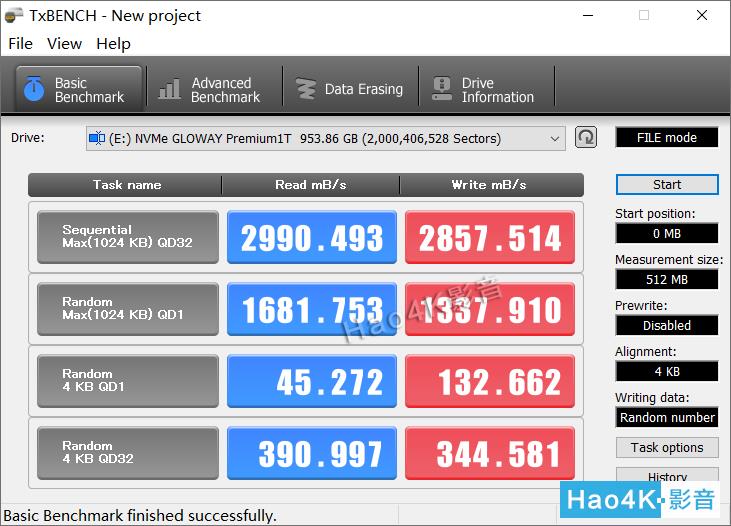Select Random 4 KB QD32 task
The height and width of the screenshot is (526, 731).
tap(128, 453)
